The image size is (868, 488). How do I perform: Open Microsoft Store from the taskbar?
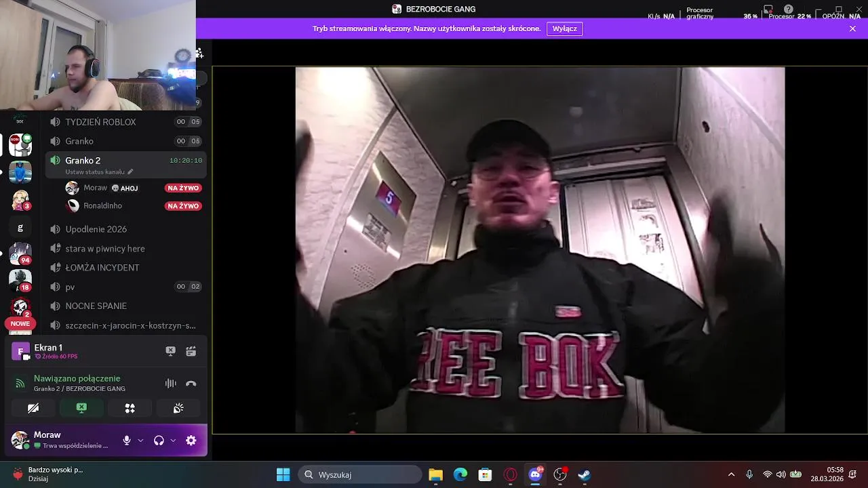485,474
